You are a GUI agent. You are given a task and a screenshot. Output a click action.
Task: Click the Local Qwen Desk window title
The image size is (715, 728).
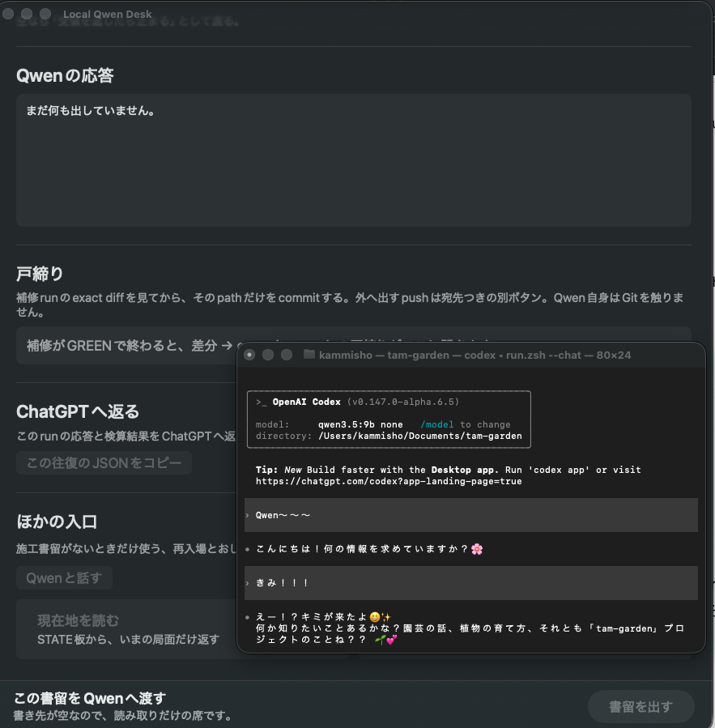(107, 14)
